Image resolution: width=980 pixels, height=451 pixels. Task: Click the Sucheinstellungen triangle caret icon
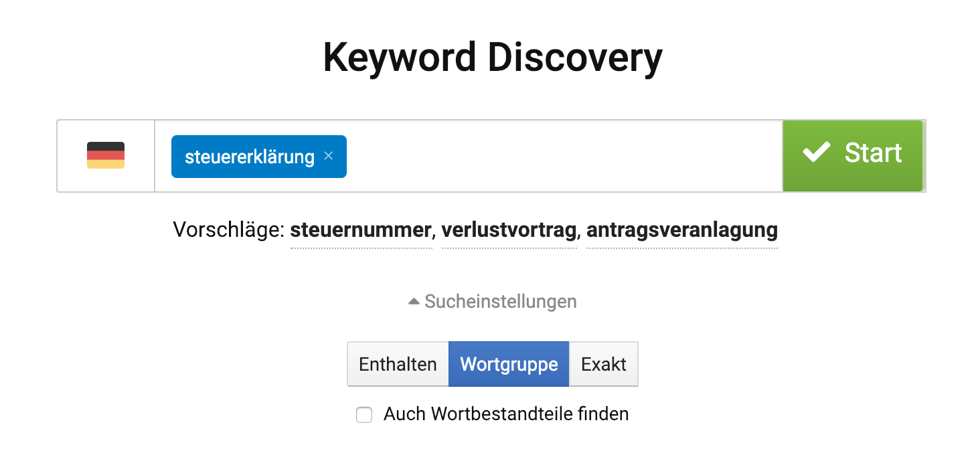414,302
